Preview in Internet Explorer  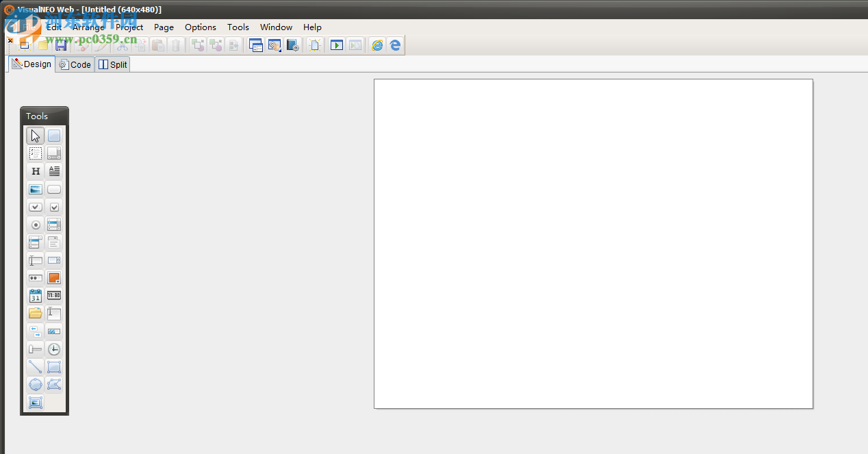point(377,45)
